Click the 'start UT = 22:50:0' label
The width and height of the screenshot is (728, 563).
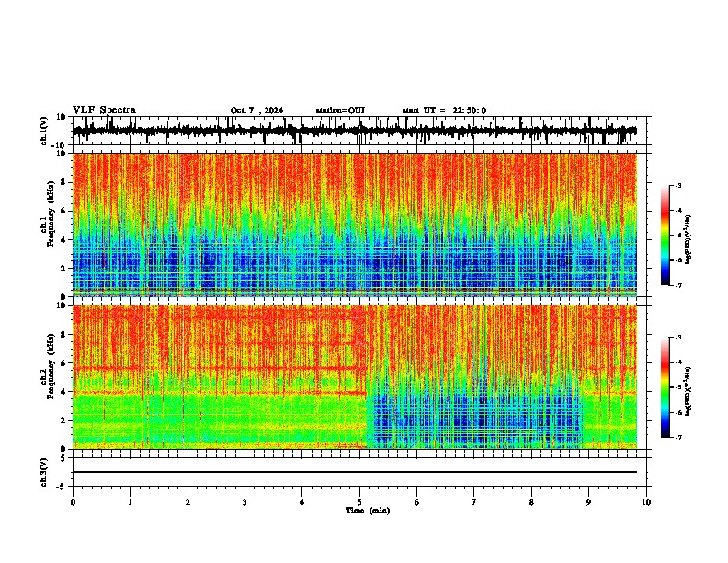444,110
